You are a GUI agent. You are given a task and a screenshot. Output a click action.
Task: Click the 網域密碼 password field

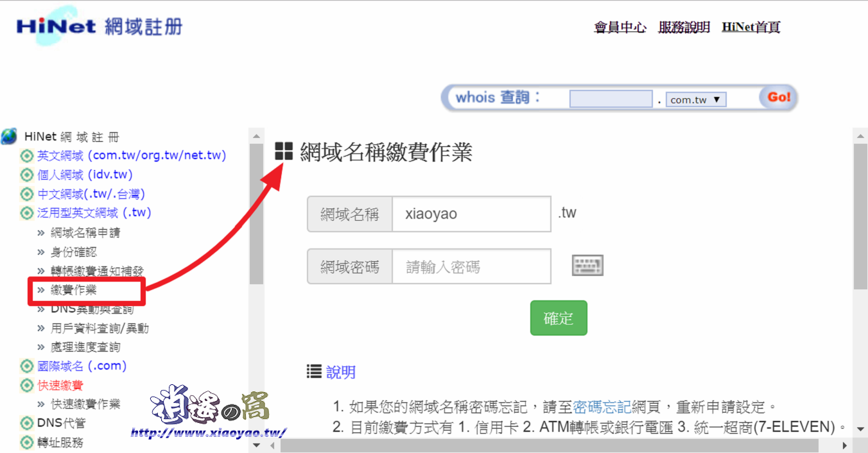(471, 266)
